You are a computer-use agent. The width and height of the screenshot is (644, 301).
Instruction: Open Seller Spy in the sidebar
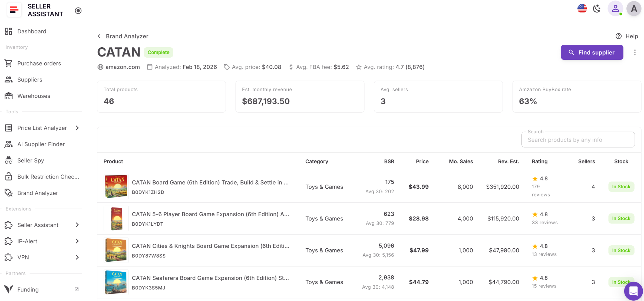(x=31, y=161)
